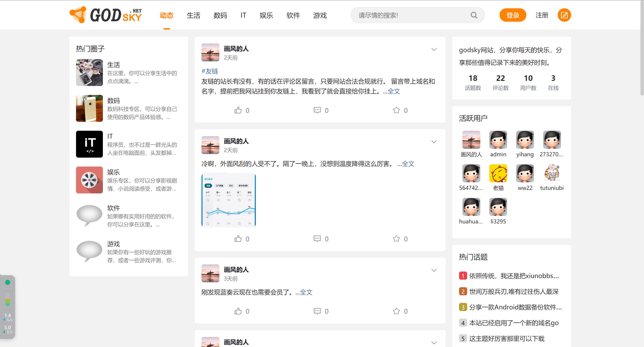This screenshot has width=644, height=347.
Task: Click the 在线 count 3
Action: click(553, 78)
